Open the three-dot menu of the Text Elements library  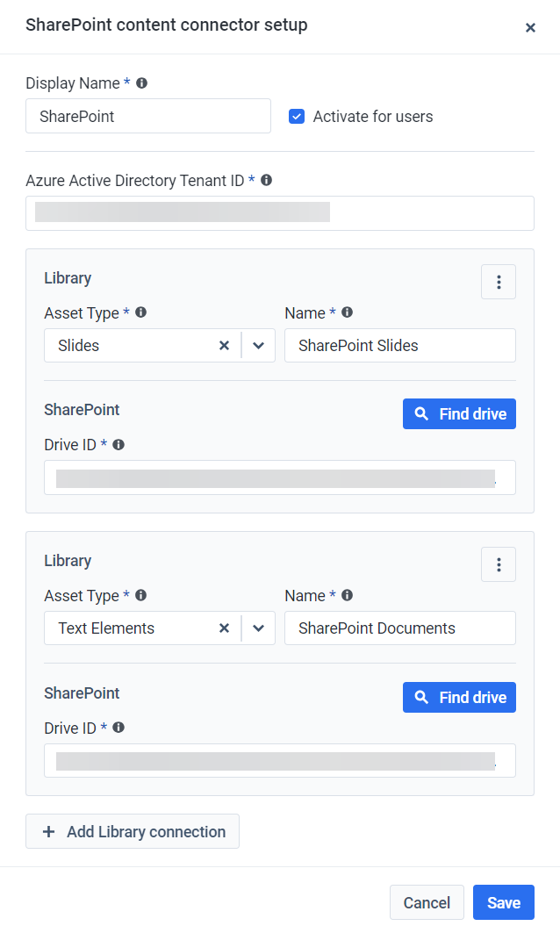point(499,564)
